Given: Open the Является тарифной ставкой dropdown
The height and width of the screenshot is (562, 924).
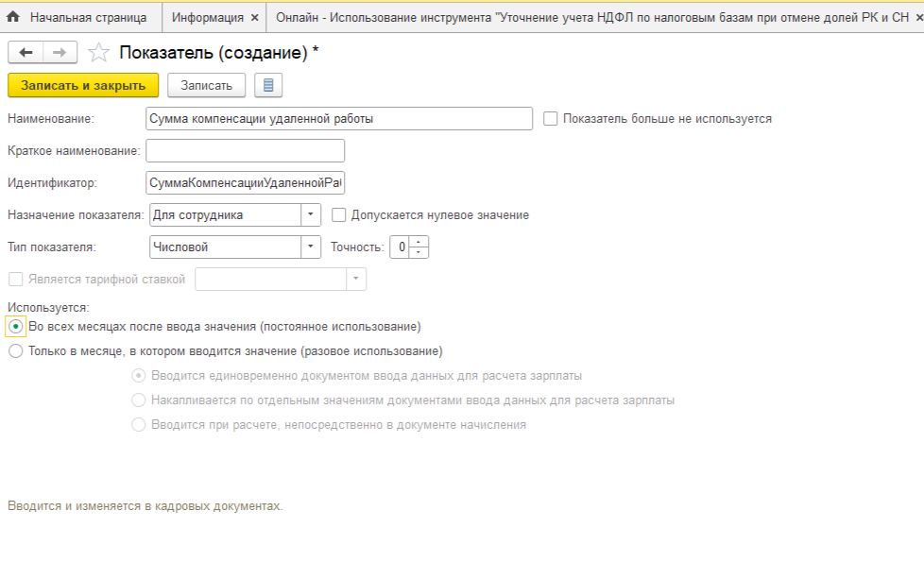Looking at the screenshot, I should point(353,279).
